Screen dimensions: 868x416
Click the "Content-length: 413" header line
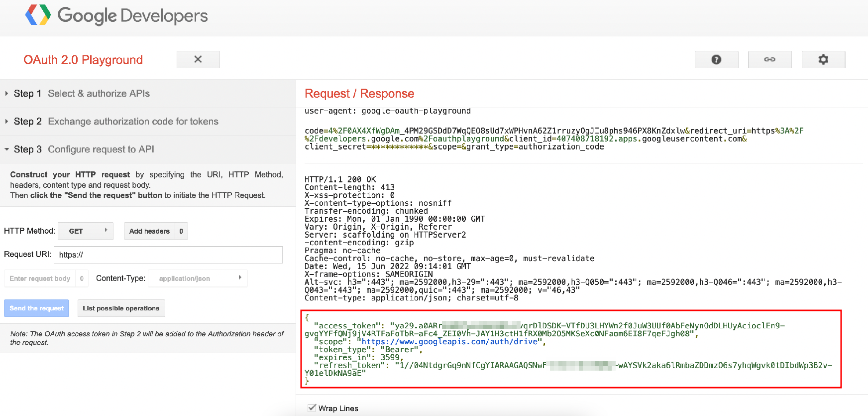(x=349, y=187)
